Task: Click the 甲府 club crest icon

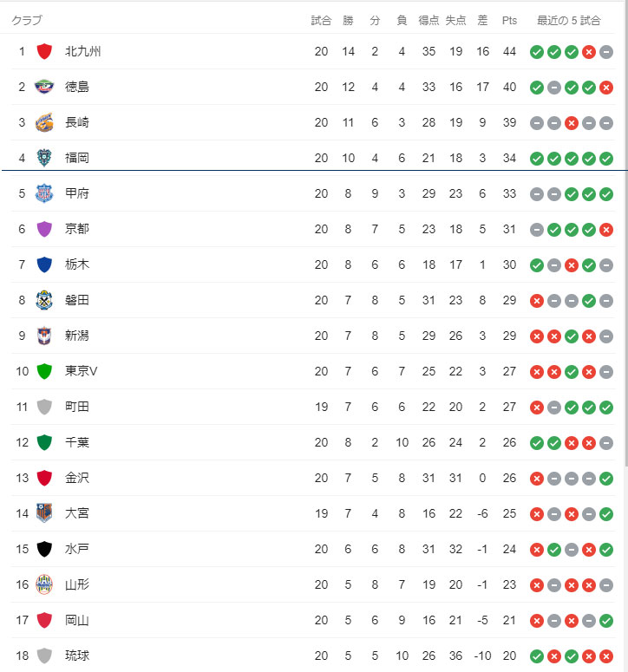Action: coord(44,193)
